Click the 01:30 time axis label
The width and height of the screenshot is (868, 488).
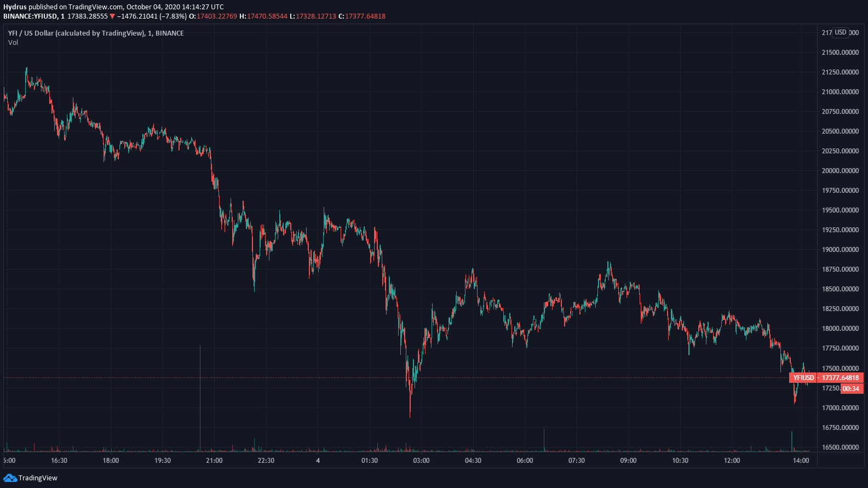pos(370,461)
